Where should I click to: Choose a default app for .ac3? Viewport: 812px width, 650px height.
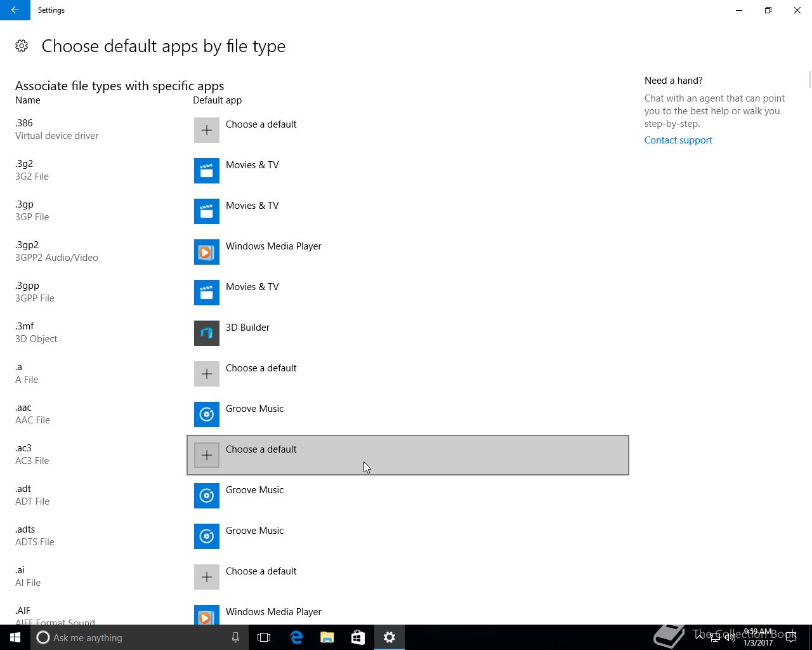point(408,455)
